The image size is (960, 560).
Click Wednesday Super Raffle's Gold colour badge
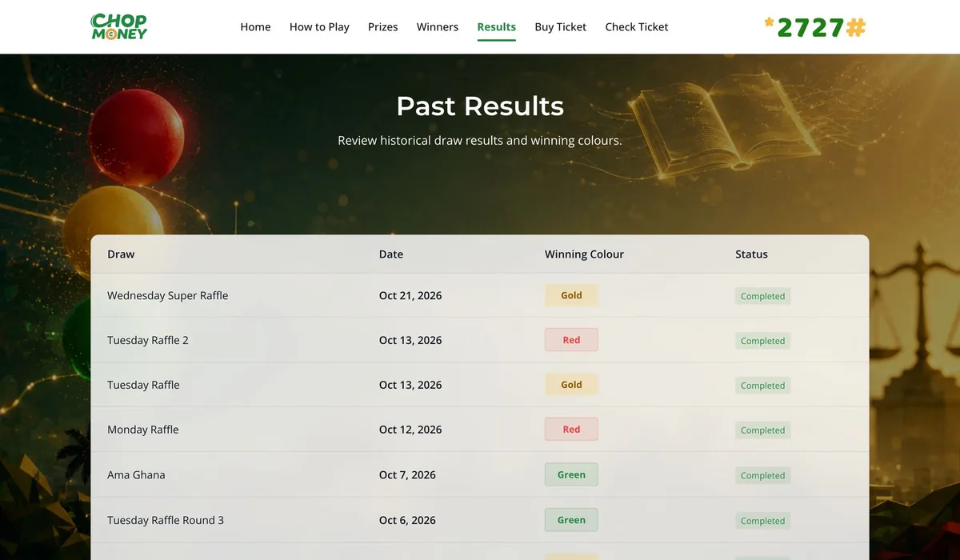tap(571, 295)
